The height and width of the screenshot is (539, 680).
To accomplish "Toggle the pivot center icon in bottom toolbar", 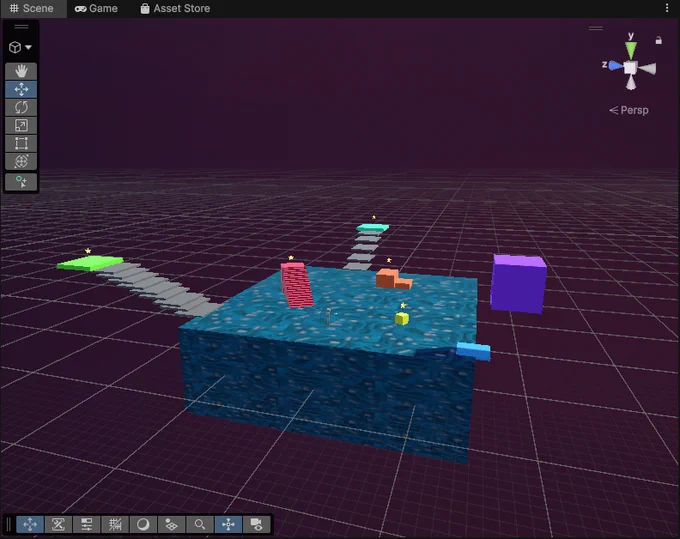I will point(228,524).
